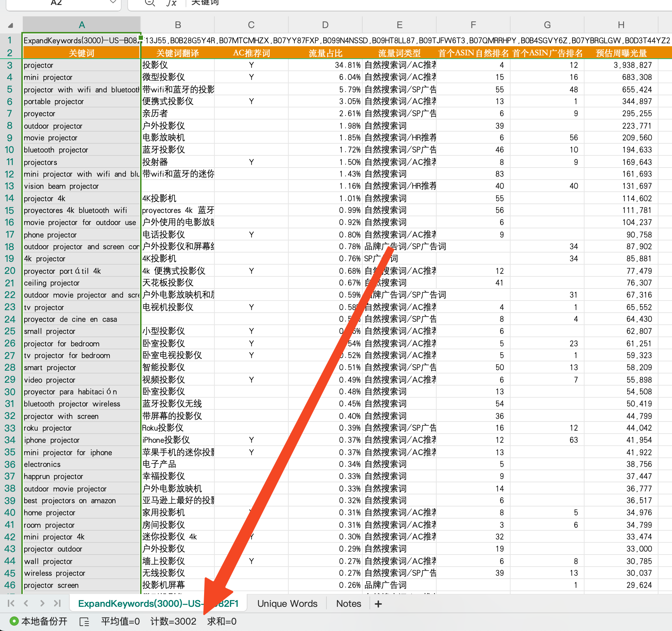Click the 'happrun projector' keyword cell
Image resolution: width=672 pixels, height=631 pixels.
[82, 476]
